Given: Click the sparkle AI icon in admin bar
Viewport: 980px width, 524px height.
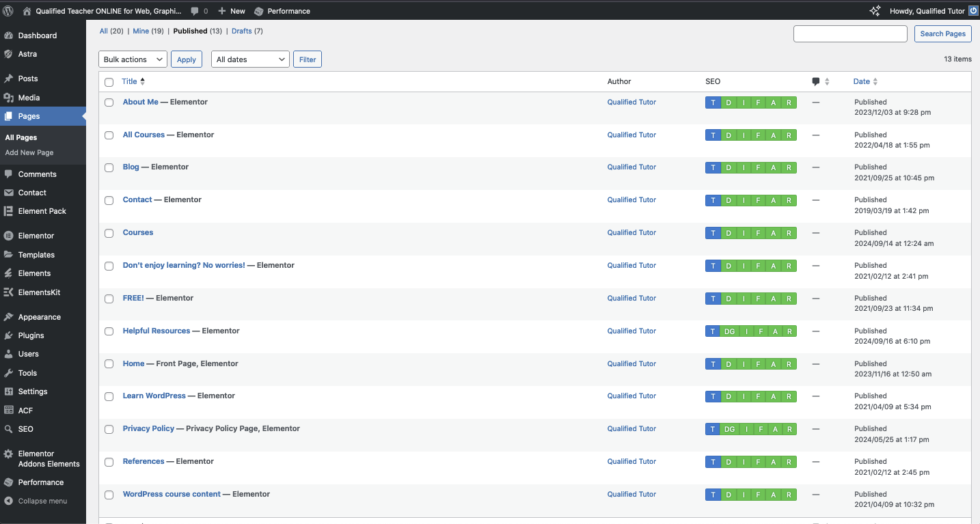Looking at the screenshot, I should (x=875, y=11).
